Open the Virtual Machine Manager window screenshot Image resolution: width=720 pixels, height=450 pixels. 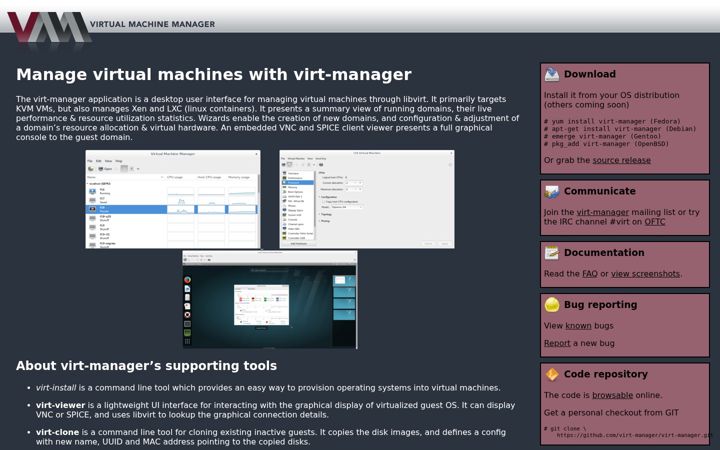point(173,199)
